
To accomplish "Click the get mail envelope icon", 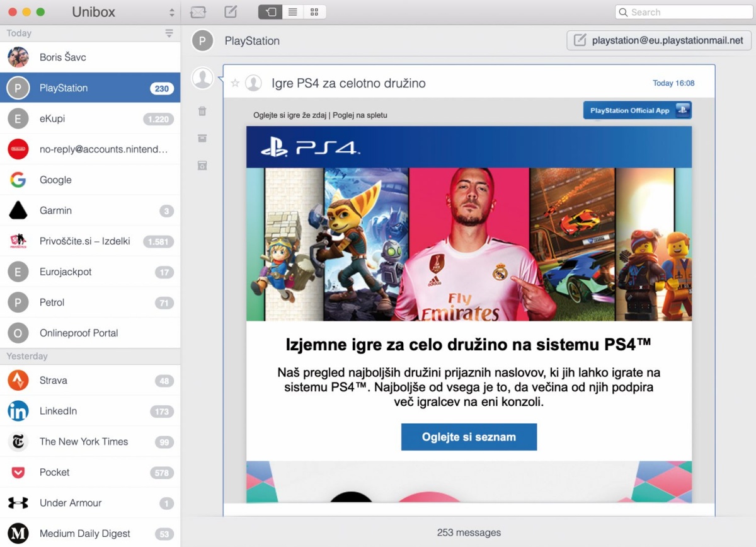I will click(198, 12).
